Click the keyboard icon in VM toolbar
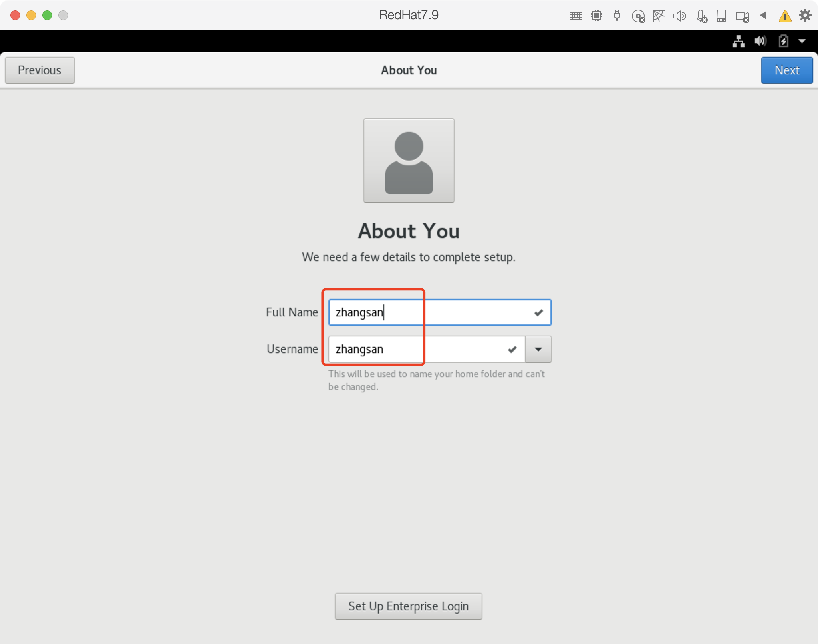The width and height of the screenshot is (818, 644). [576, 16]
